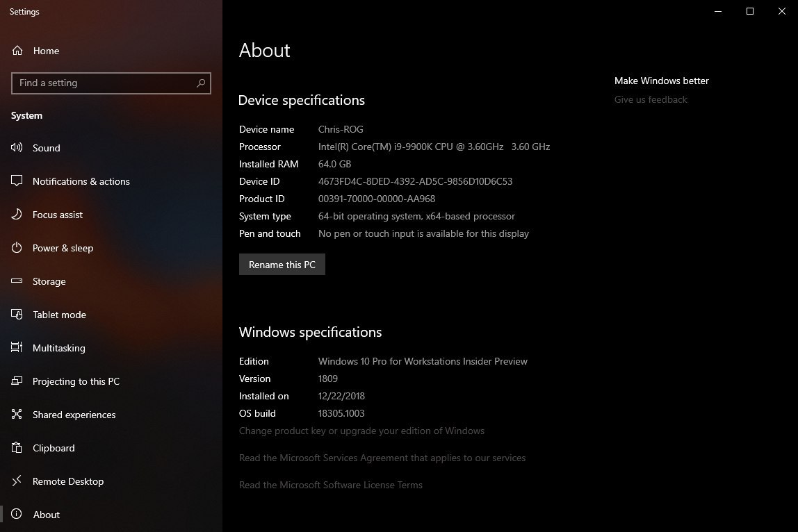The width and height of the screenshot is (798, 532).
Task: Open the Clipboard settings page
Action: point(54,448)
